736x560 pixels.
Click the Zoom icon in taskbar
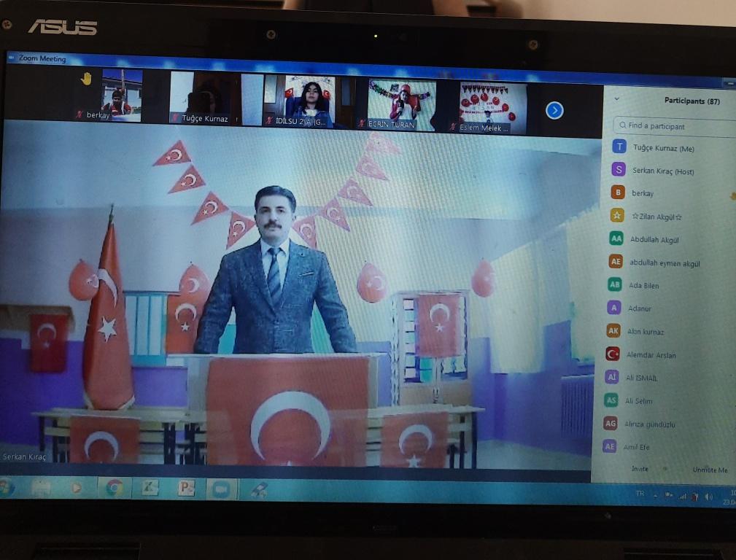[220, 489]
